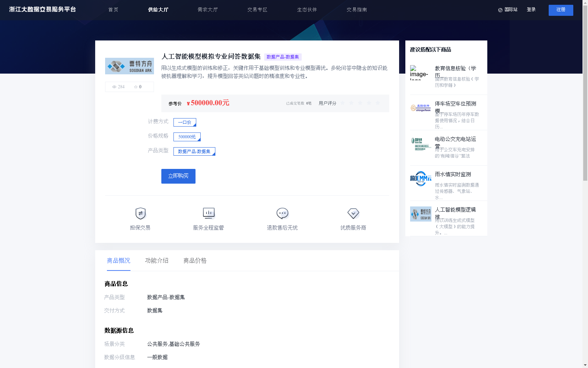Open the 人工智能模型逻辑推 title link
This screenshot has height=368, width=588.
pos(456,213)
